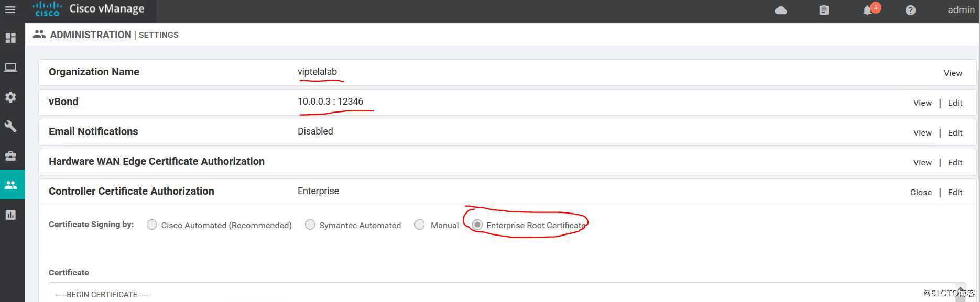
Task: Click the Cisco vManage title
Action: click(107, 8)
